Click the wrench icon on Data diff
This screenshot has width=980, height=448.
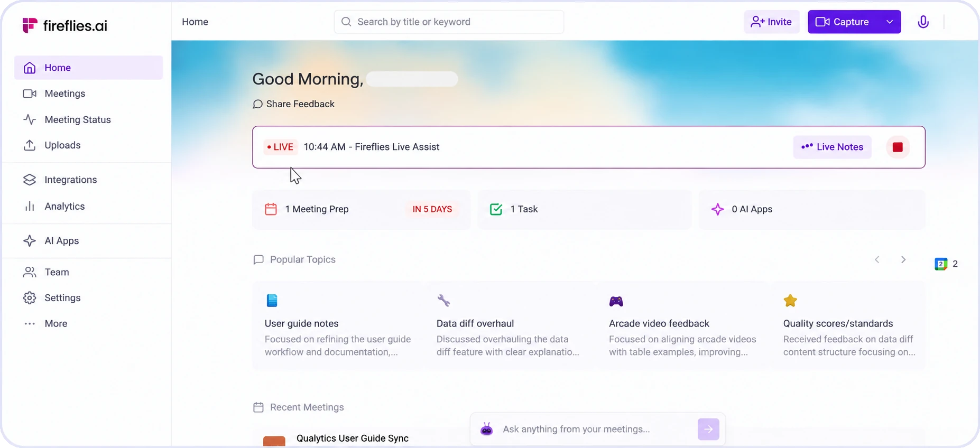[443, 301]
